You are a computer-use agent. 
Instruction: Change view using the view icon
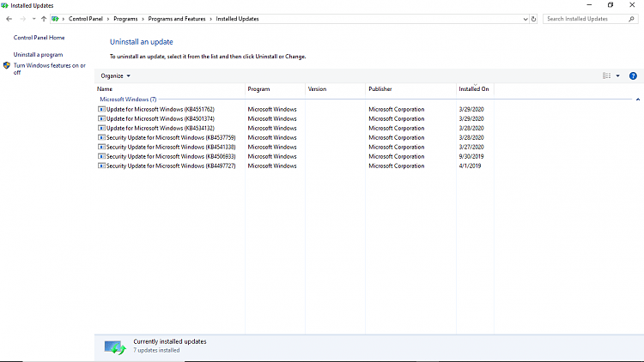click(606, 76)
